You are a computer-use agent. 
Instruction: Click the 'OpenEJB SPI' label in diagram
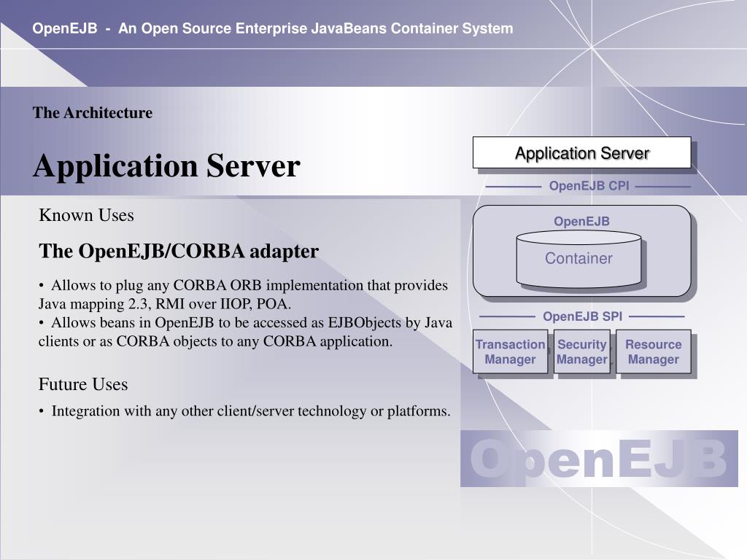(x=583, y=316)
